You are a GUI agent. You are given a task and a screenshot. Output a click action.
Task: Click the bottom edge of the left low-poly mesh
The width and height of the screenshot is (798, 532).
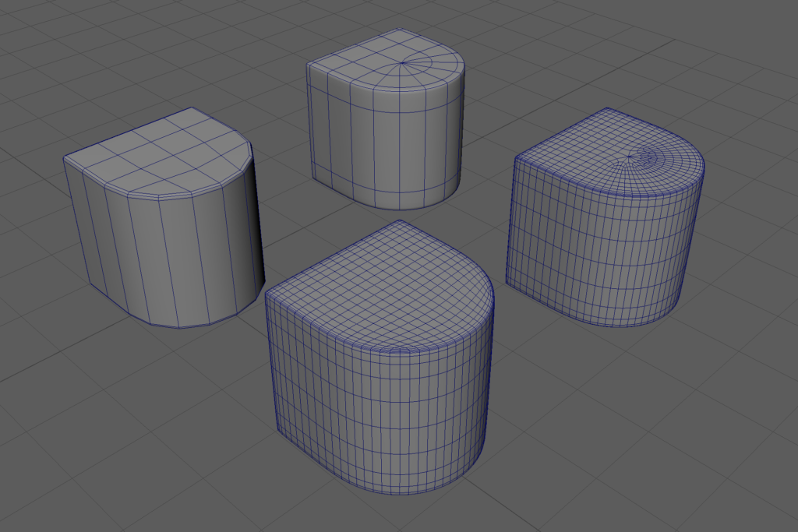click(x=179, y=327)
